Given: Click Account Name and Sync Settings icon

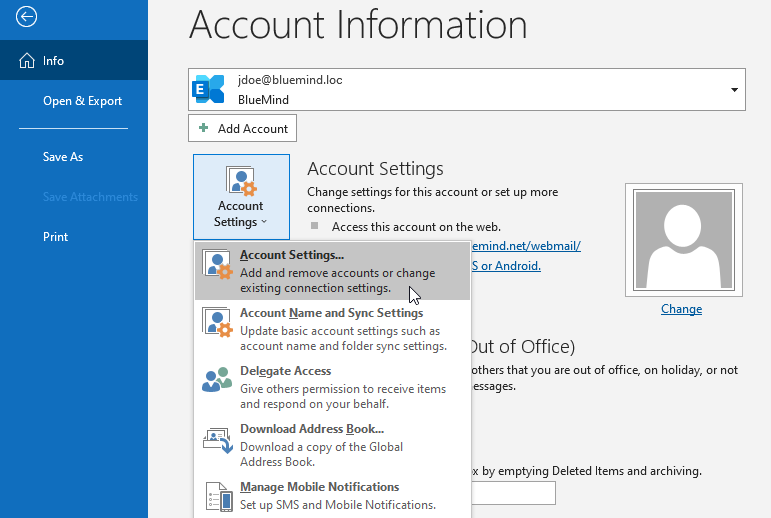Looking at the screenshot, I should click(x=218, y=322).
